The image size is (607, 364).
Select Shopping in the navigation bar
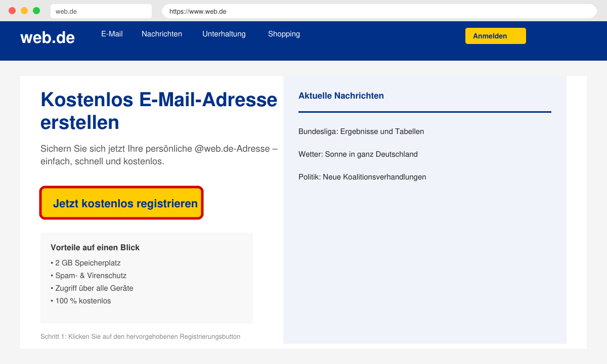tap(284, 34)
